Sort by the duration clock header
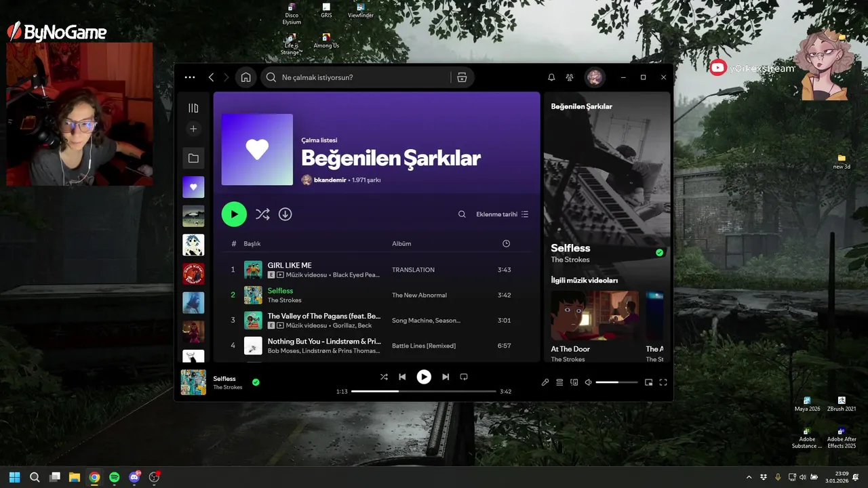Screen dimensions: 868x488 pyautogui.click(x=506, y=243)
